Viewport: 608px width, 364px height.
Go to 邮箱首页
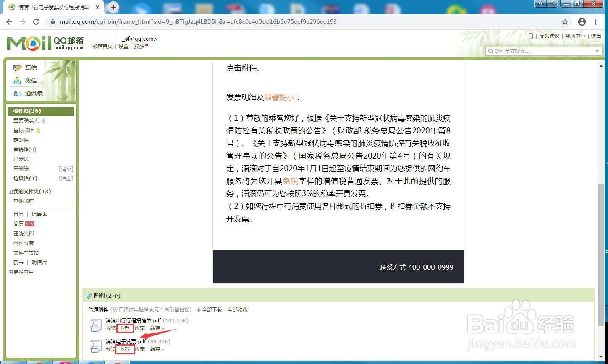tap(102, 47)
